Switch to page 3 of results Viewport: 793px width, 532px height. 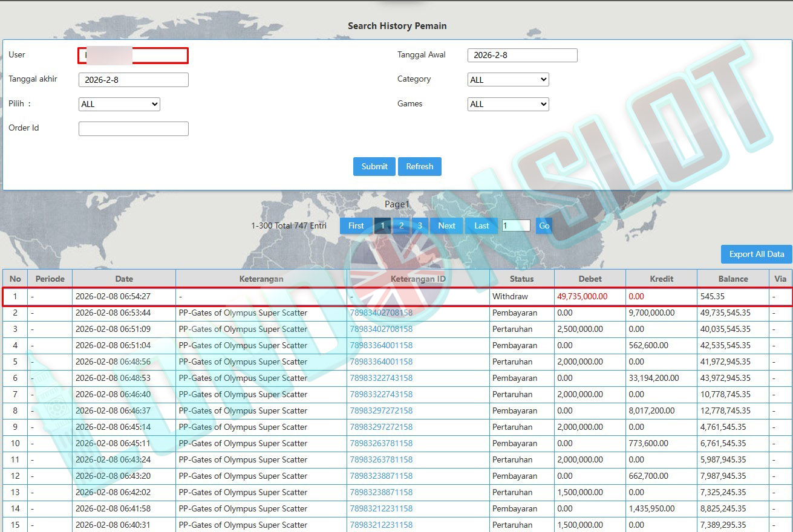click(420, 225)
